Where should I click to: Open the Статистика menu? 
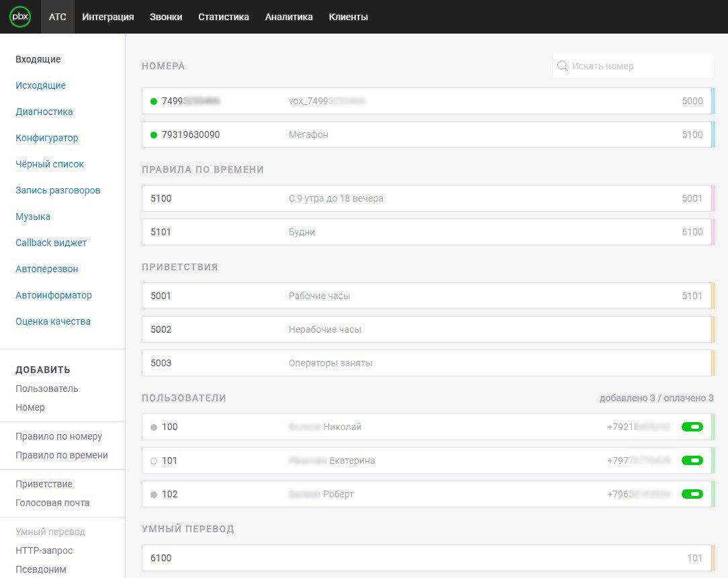pos(224,17)
